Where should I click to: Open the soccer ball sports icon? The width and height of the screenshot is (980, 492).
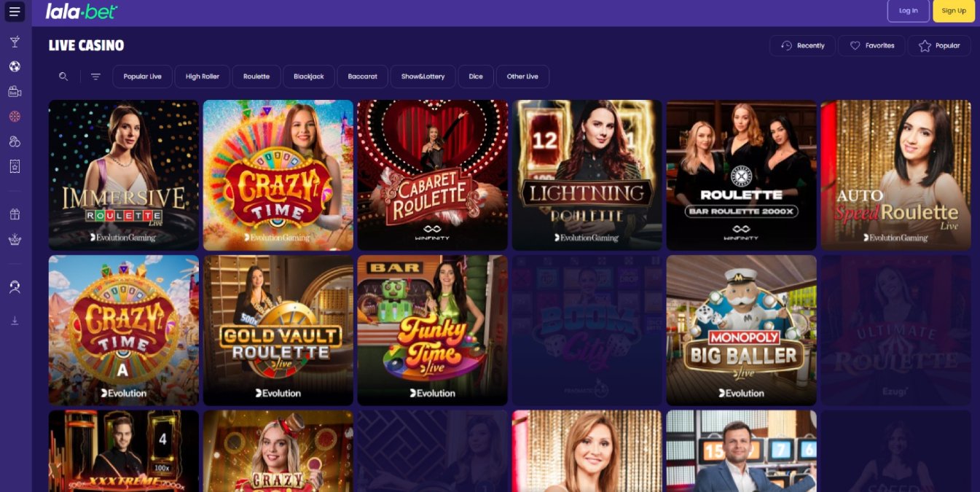pyautogui.click(x=15, y=66)
